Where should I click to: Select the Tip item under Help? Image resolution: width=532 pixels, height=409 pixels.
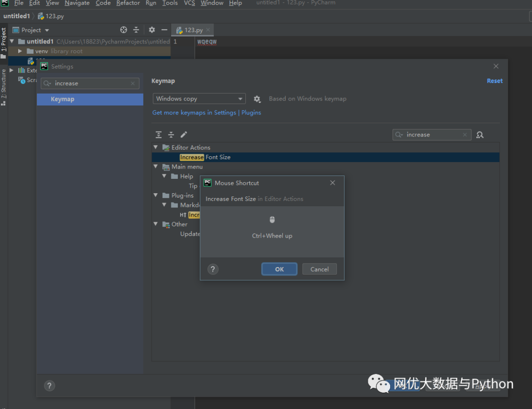point(193,186)
